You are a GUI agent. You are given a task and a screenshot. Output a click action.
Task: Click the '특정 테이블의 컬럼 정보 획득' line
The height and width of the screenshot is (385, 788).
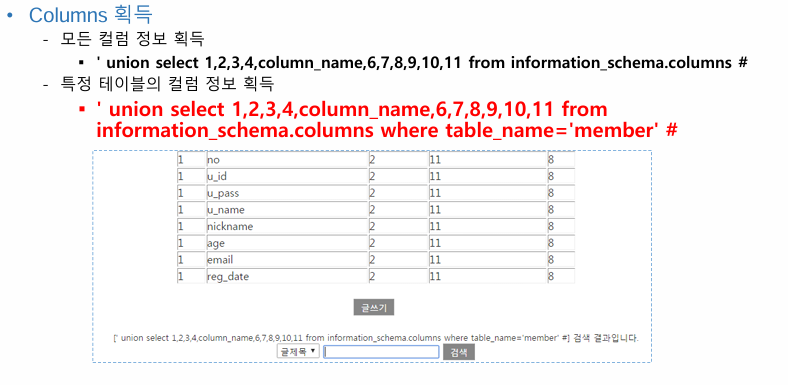point(167,84)
